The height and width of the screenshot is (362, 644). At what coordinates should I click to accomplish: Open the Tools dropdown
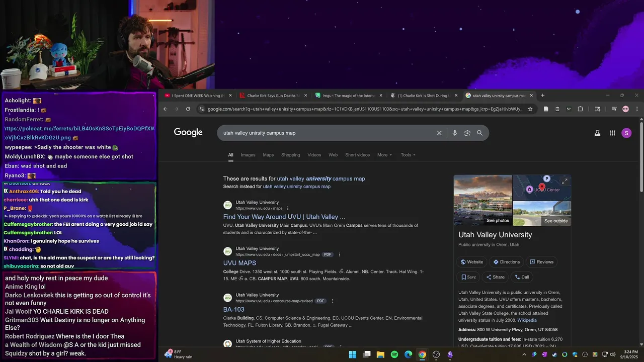408,155
